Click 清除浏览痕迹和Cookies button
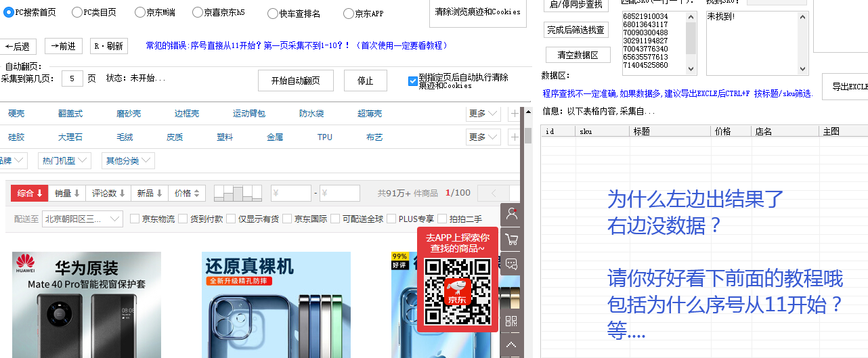Viewport: 868px width, 358px height. coord(477,12)
